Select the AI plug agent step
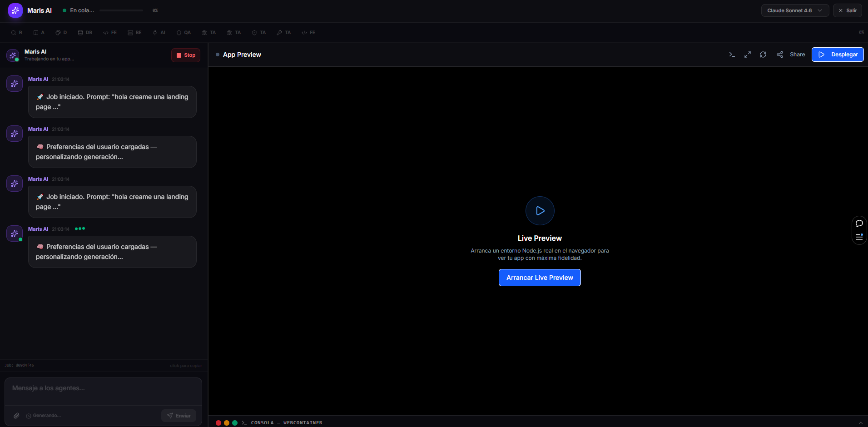Viewport: 868px width, 427px height. point(159,33)
